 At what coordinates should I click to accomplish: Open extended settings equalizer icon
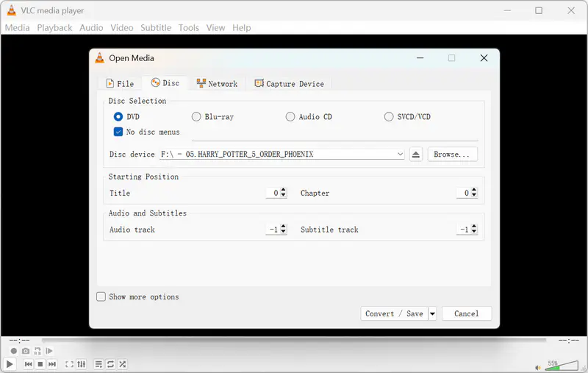(82, 364)
